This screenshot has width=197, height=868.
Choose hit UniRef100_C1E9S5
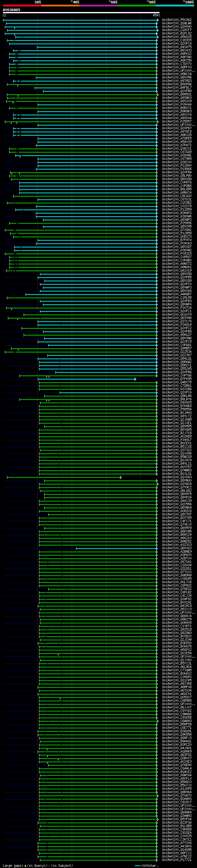[177, 40]
